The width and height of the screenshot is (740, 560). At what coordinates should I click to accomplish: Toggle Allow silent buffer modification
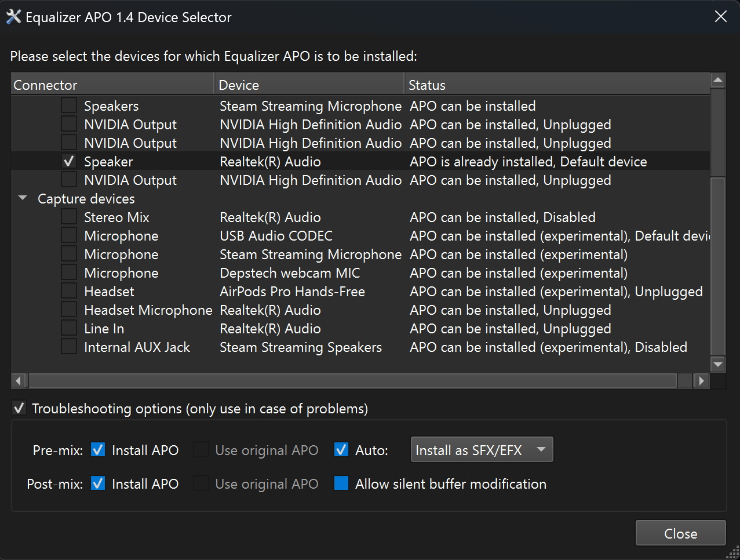[x=341, y=483]
